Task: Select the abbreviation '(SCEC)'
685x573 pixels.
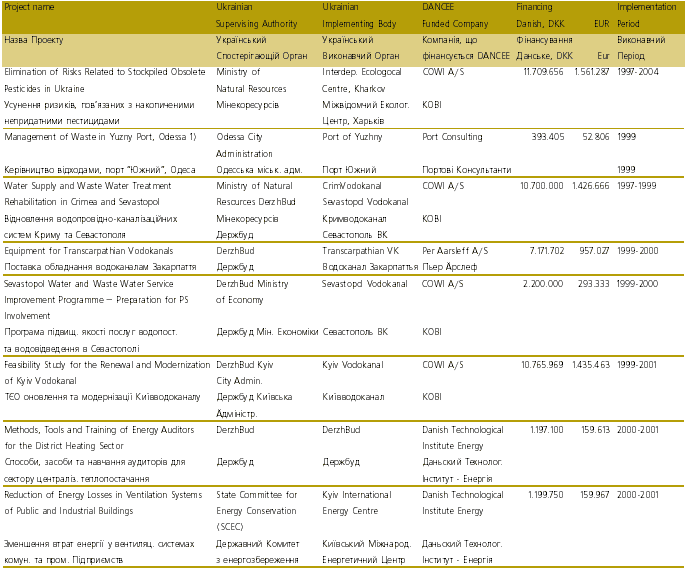Action: (x=230, y=527)
